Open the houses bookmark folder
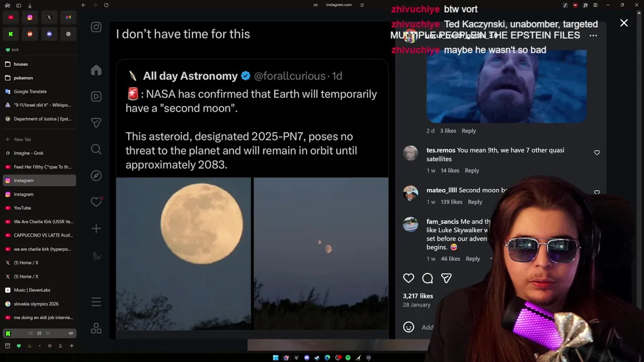Screen dimensions: 644x362 pos(39,64)
